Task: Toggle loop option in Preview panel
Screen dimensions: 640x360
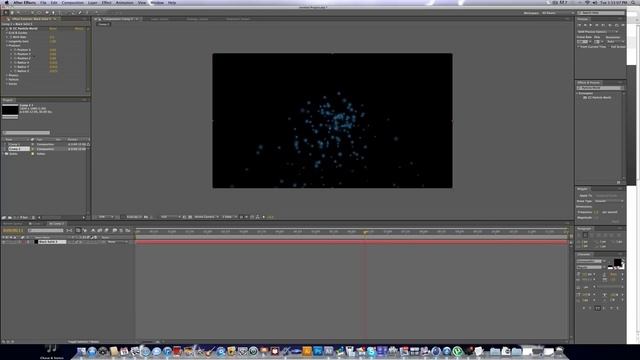Action: tap(617, 25)
